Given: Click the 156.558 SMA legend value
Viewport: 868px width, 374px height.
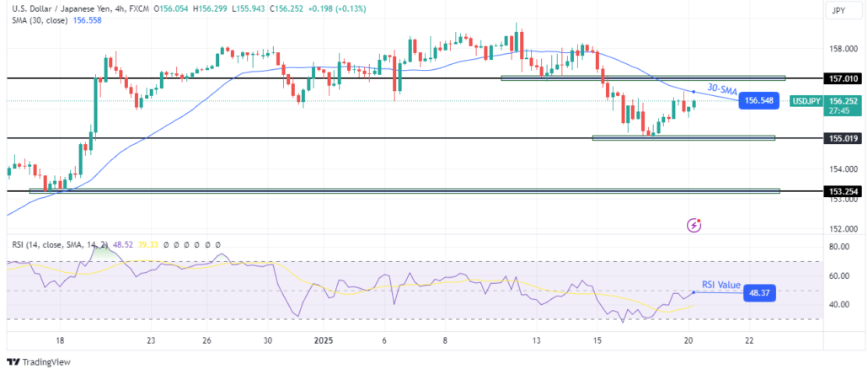Looking at the screenshot, I should coord(88,20).
